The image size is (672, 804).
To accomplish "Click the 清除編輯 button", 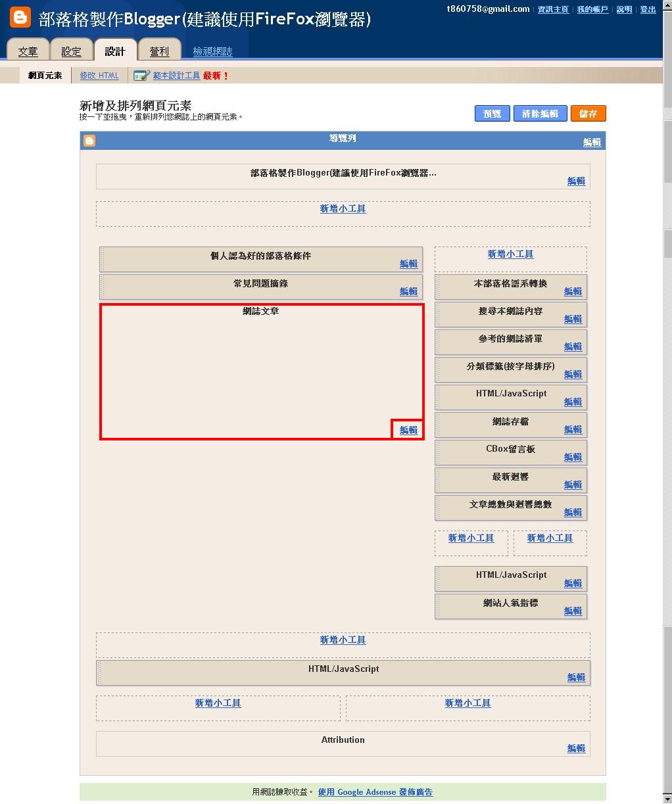I will coord(540,114).
